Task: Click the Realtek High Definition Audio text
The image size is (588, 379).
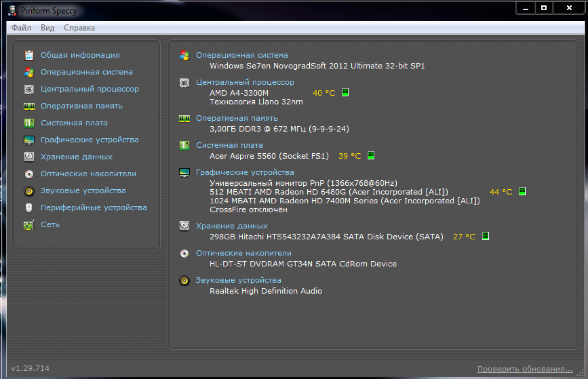Action: (x=266, y=291)
